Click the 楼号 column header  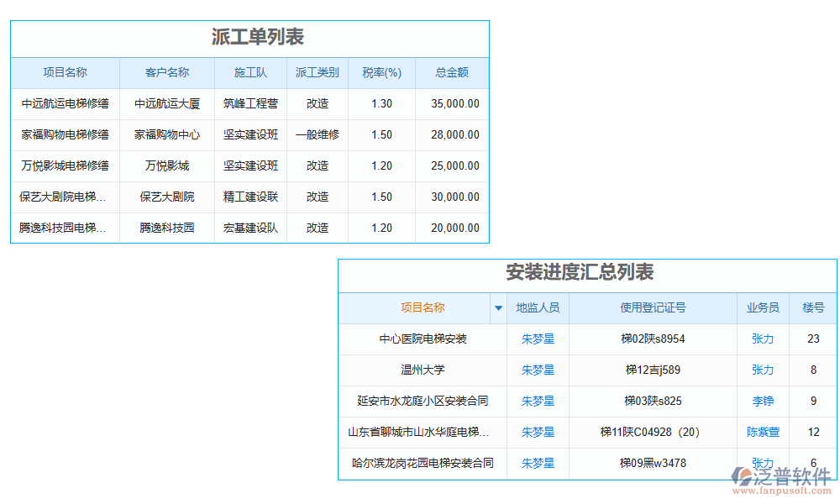pos(812,308)
